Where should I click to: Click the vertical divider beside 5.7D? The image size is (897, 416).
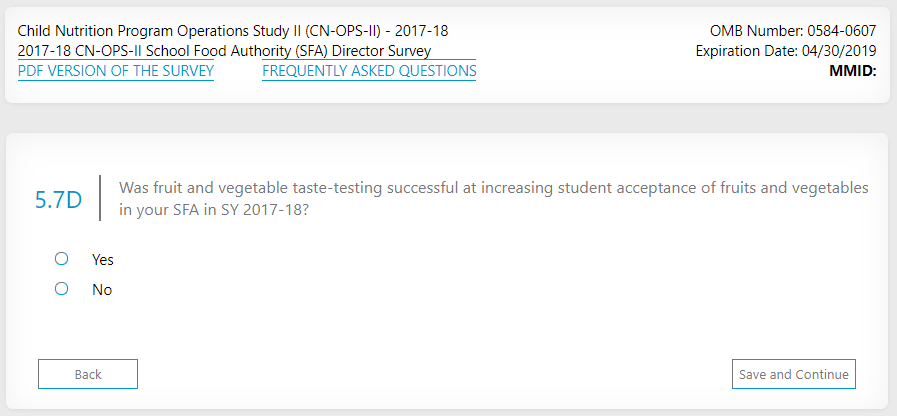click(x=100, y=198)
